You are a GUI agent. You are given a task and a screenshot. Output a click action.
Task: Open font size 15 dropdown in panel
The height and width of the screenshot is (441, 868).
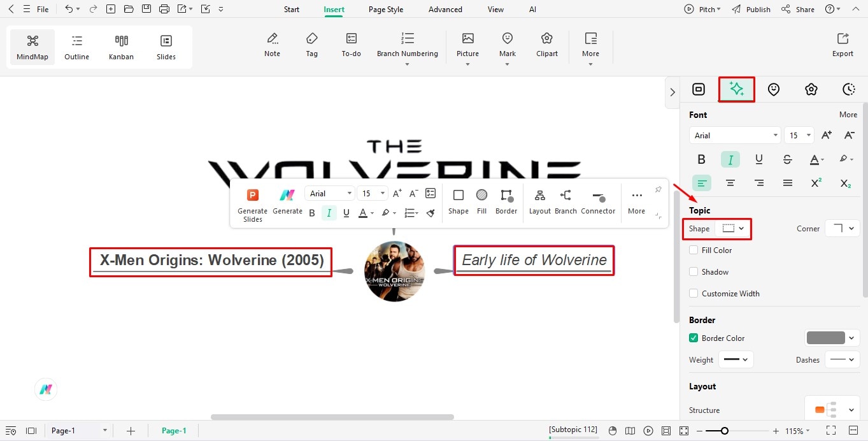coord(799,135)
